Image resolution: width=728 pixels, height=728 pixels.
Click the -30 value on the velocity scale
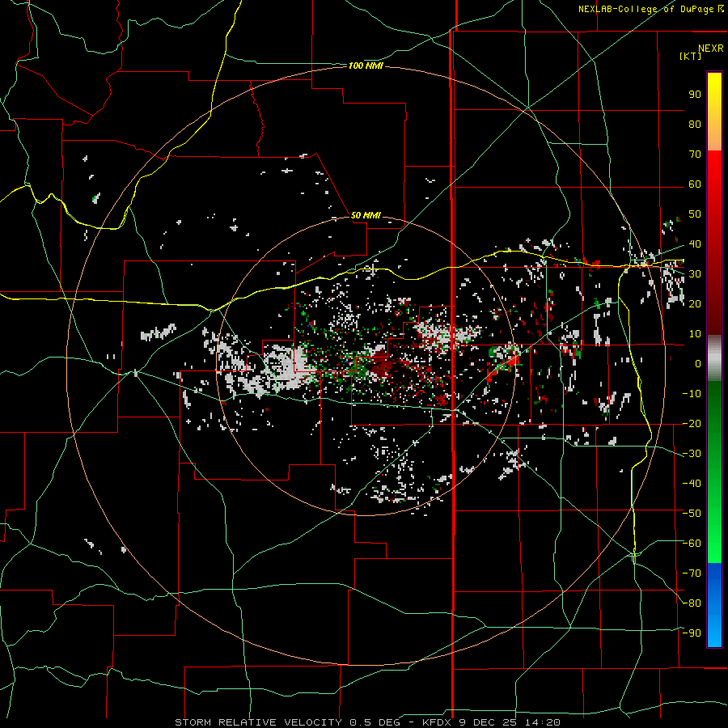(x=692, y=454)
